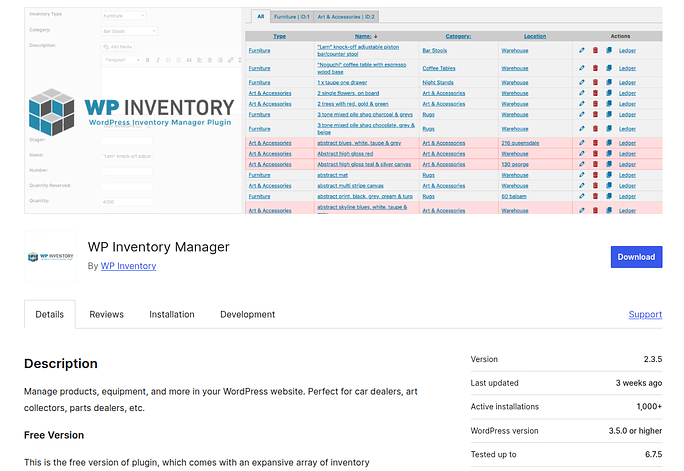The image size is (684, 471).
Task: Click the edit pencil for the "Lem" knock-off stool row
Action: click(581, 50)
